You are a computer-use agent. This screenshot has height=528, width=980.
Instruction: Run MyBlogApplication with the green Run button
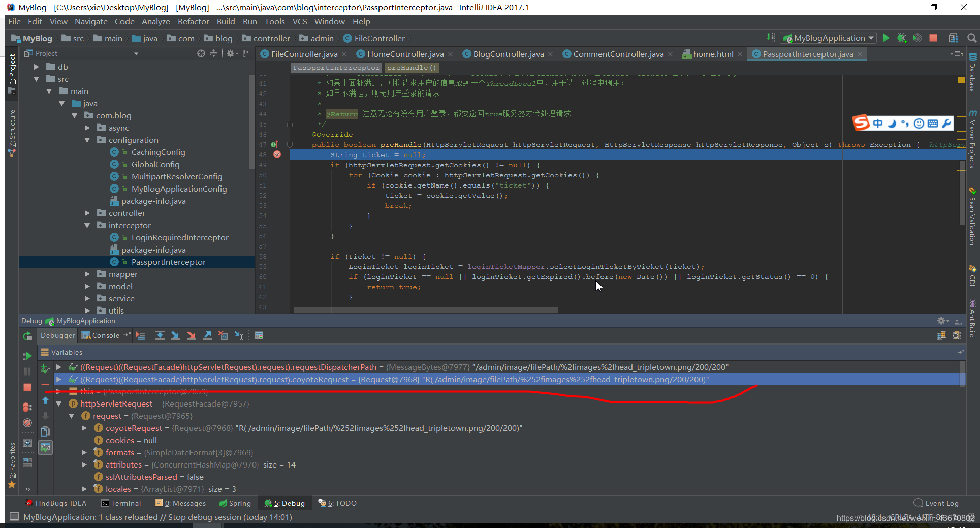(886, 38)
